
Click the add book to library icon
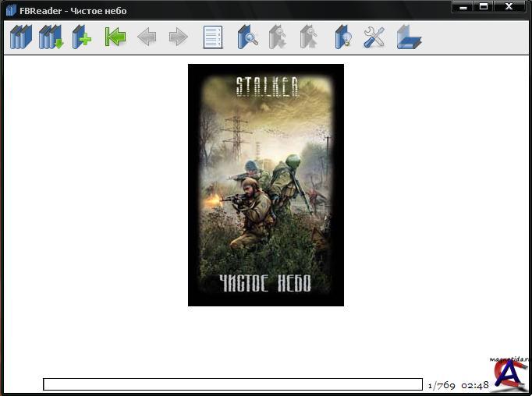click(x=82, y=37)
